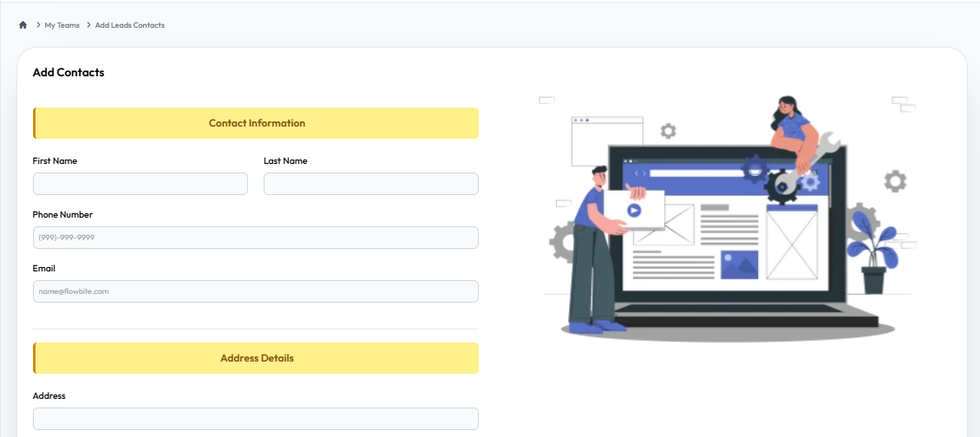Viewport: 980px width, 437px height.
Task: Open My Teams breadcrumb link
Action: (62, 25)
